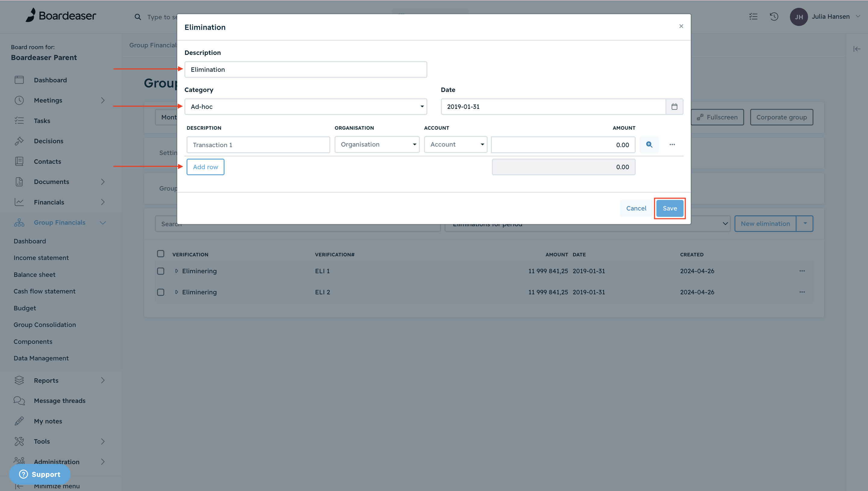Viewport: 868px width, 491px height.
Task: Check the ELI 2 row checkbox
Action: 160,292
